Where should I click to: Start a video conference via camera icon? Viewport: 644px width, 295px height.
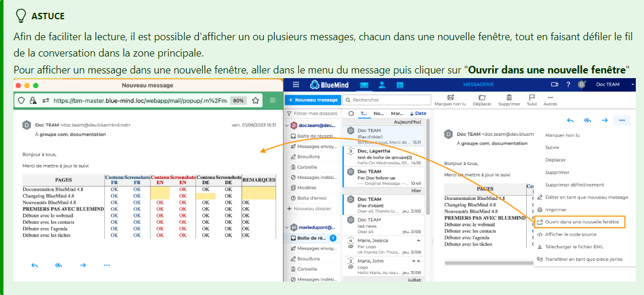pyautogui.click(x=555, y=85)
